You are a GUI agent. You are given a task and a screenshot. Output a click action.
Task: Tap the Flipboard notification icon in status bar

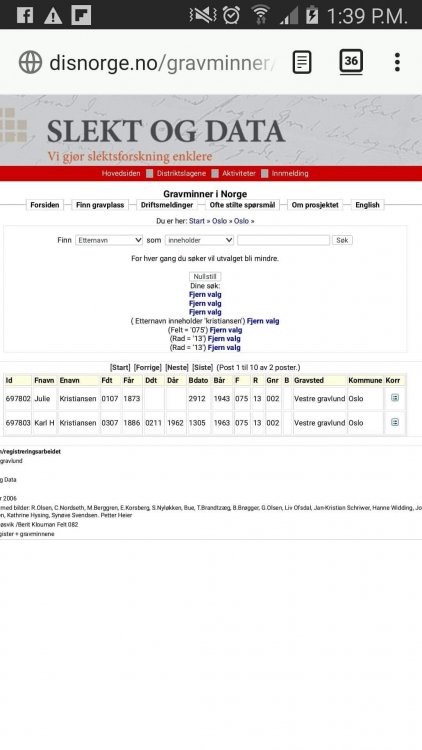[x=81, y=15]
